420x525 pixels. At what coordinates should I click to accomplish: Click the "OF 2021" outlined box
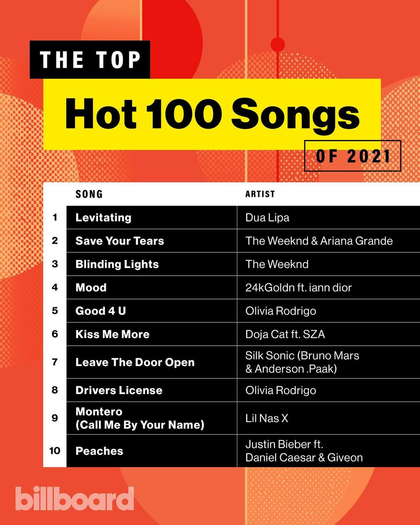[352, 156]
